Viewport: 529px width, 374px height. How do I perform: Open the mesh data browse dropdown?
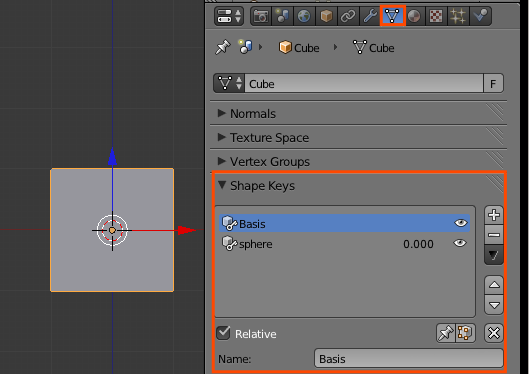pos(229,83)
